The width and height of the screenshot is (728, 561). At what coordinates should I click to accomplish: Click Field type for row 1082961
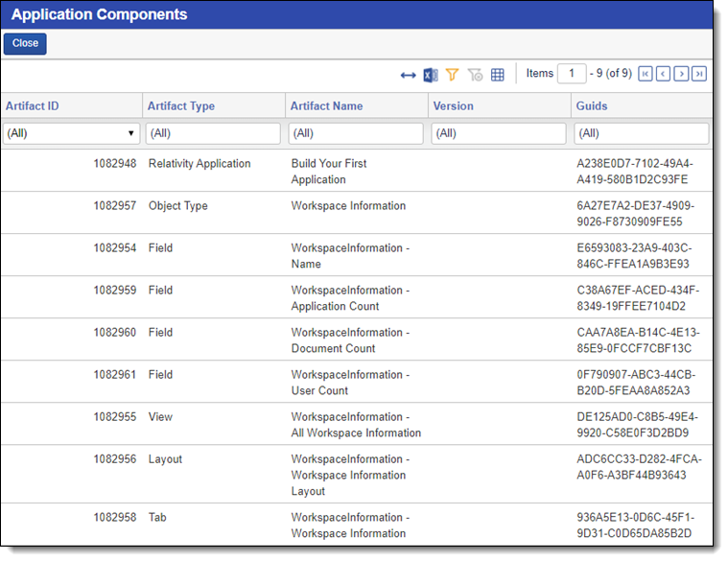(160, 375)
